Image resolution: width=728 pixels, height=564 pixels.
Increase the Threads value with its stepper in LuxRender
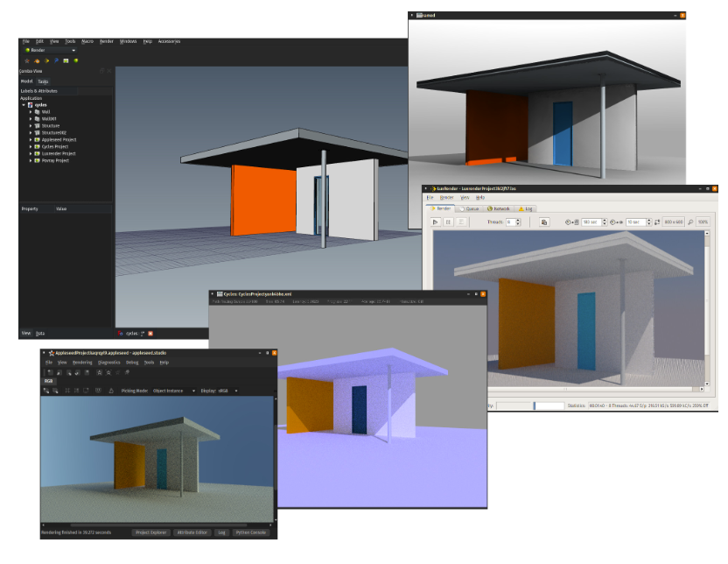(518, 218)
